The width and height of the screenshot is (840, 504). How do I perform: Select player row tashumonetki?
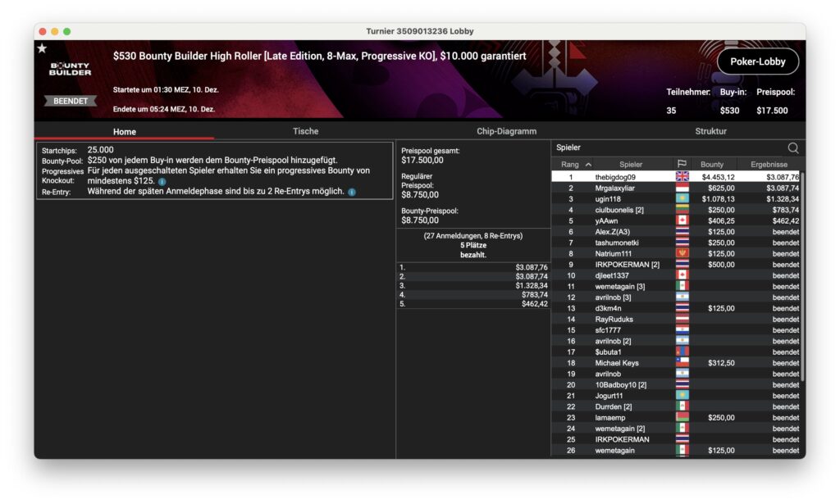(x=676, y=243)
